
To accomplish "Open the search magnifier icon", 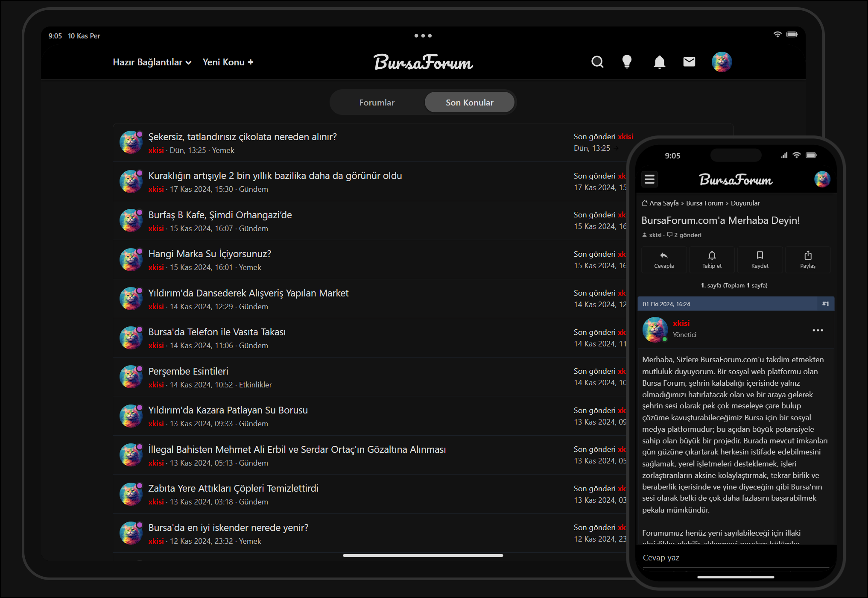I will pyautogui.click(x=597, y=62).
